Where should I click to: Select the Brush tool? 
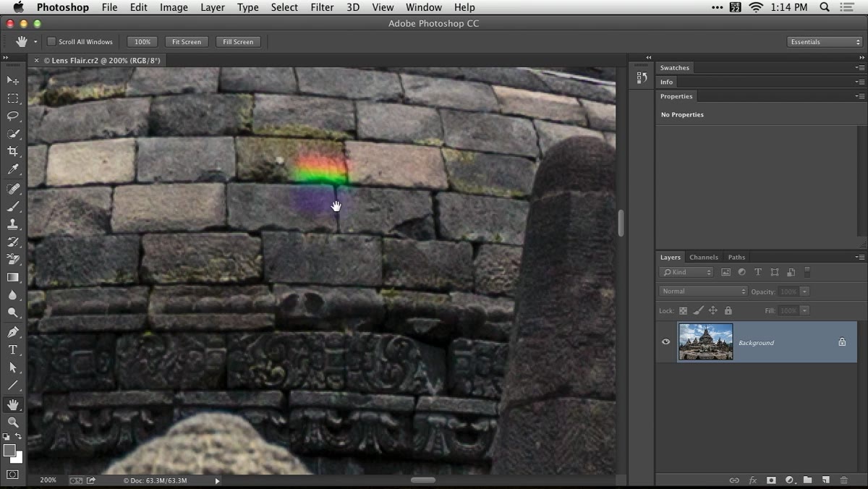point(13,207)
